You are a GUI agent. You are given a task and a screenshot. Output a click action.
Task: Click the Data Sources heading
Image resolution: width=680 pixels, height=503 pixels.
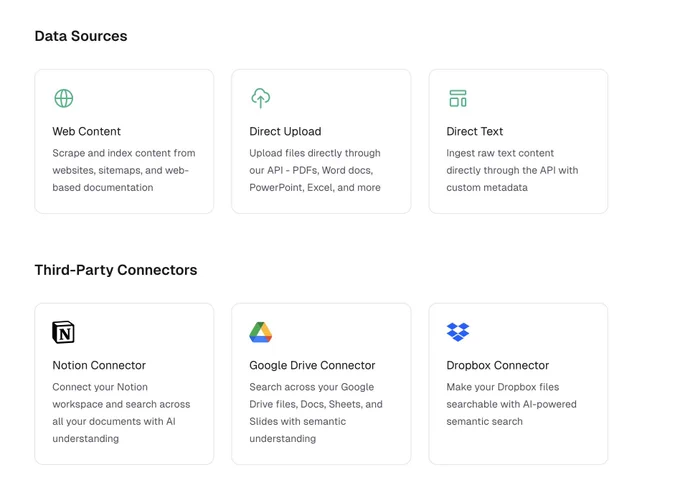(81, 36)
